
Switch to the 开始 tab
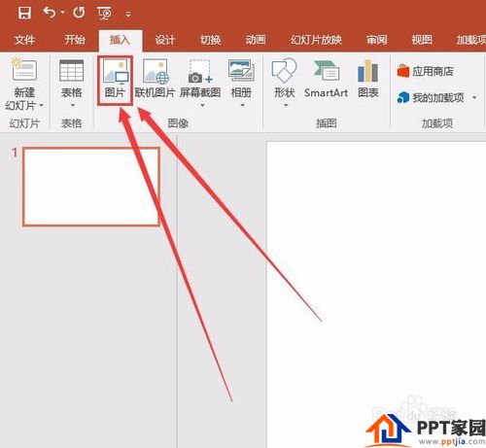pyautogui.click(x=75, y=40)
